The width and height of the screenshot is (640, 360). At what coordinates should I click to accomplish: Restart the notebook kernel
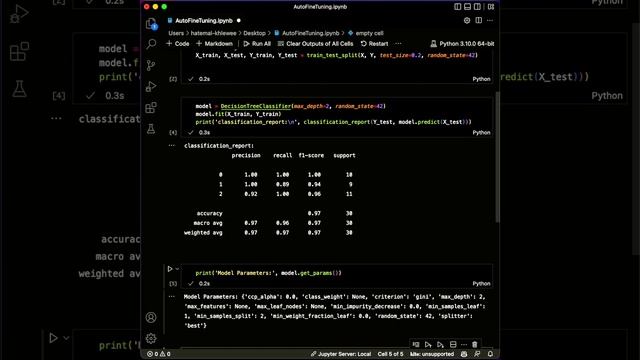[x=374, y=44]
